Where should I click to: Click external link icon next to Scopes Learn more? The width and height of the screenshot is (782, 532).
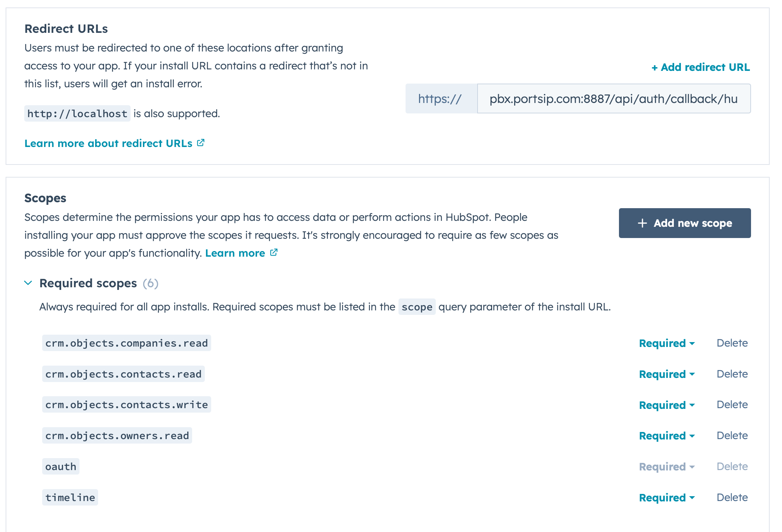click(274, 253)
